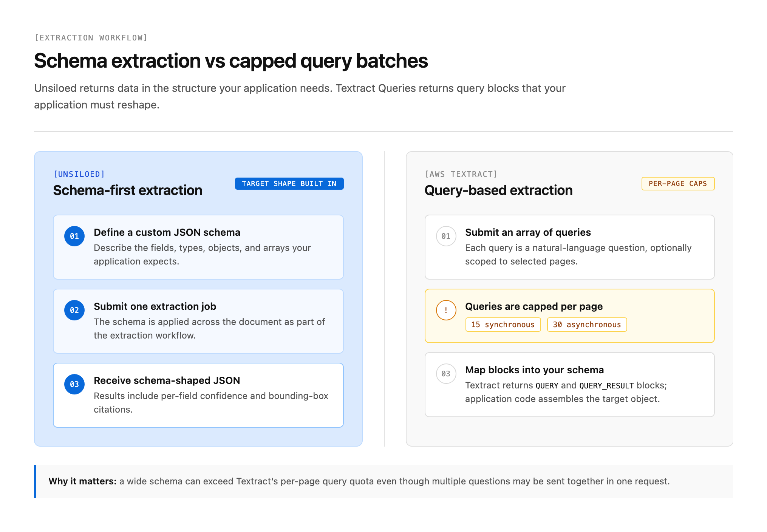This screenshot has height=532, width=767.
Task: Click the [EXTRACTION WORKFLOW] label
Action: (91, 38)
